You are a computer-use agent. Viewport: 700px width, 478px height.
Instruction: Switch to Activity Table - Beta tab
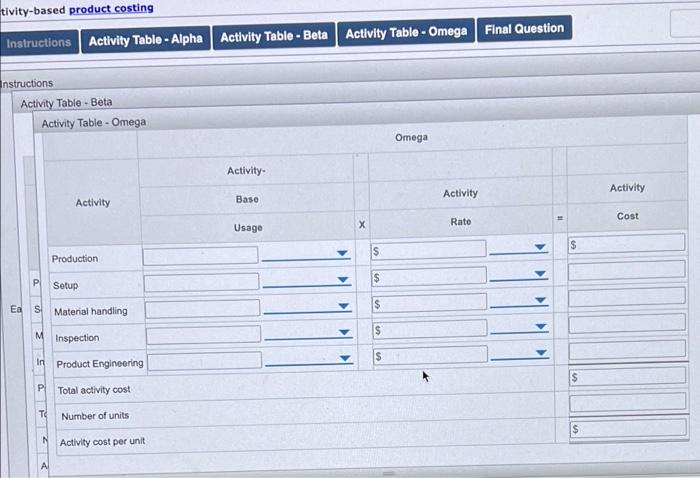click(274, 36)
